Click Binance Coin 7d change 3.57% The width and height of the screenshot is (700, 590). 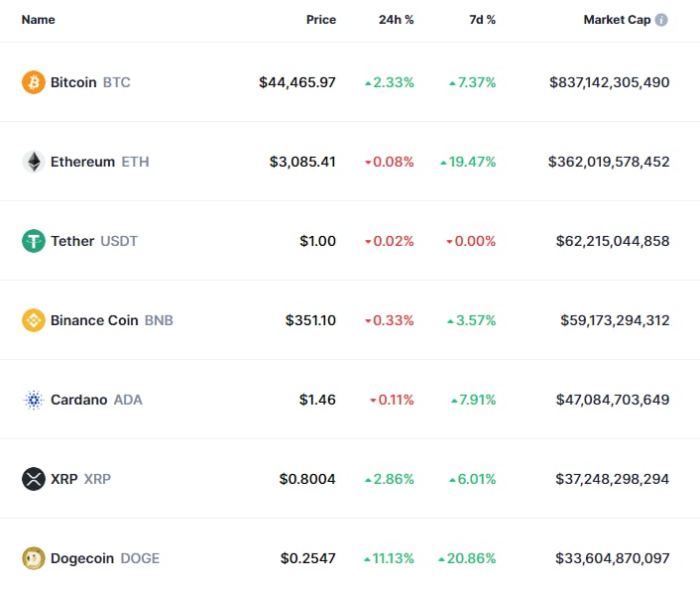coord(472,320)
